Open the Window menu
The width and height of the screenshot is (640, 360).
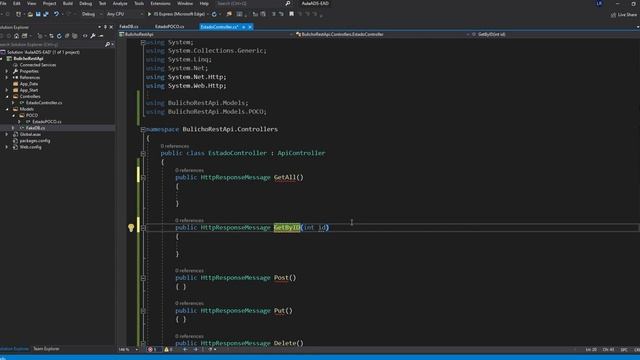(x=185, y=3)
